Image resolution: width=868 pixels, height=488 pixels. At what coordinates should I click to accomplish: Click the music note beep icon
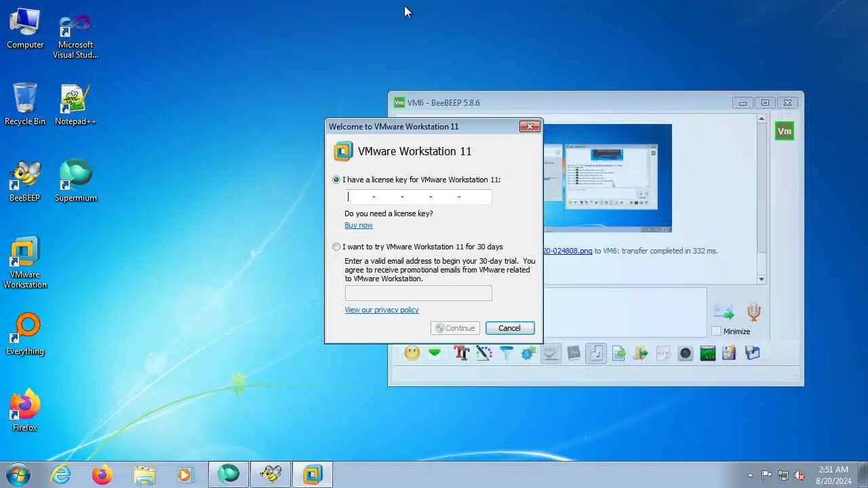(596, 353)
